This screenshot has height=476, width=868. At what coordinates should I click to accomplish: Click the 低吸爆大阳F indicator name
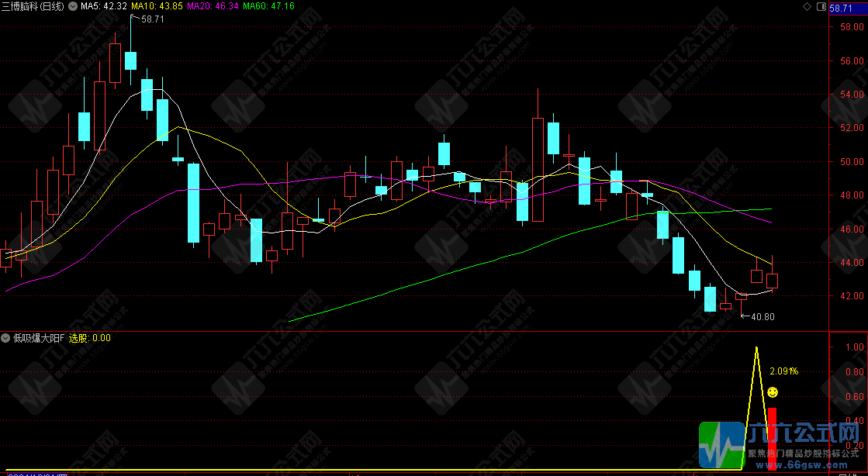[x=38, y=338]
